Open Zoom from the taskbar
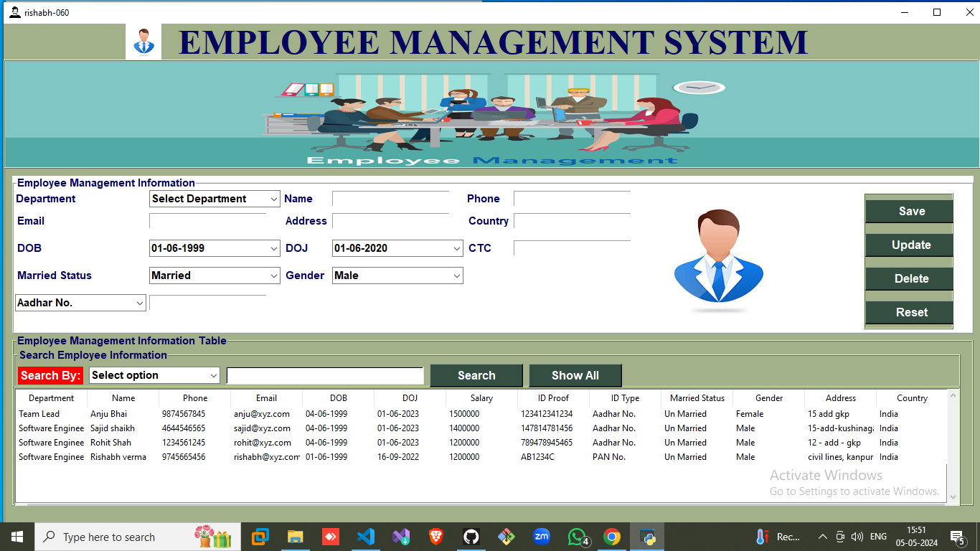This screenshot has width=980, height=551. point(541,537)
